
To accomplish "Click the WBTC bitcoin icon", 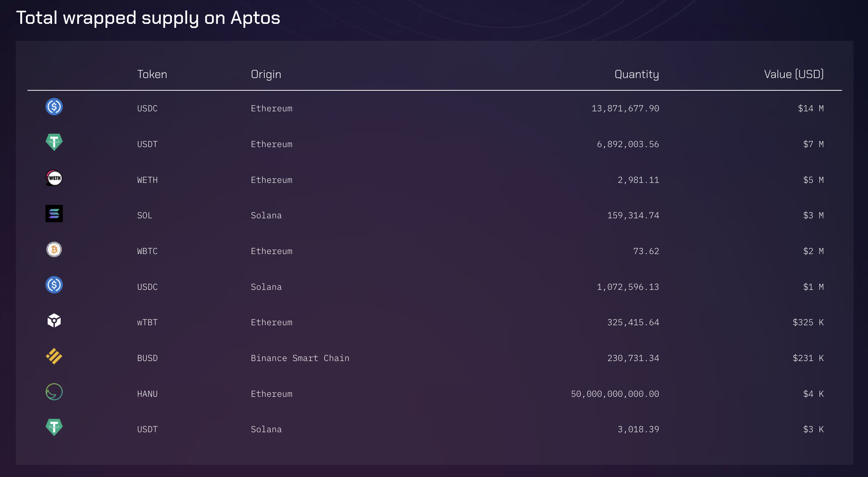I will (54, 249).
